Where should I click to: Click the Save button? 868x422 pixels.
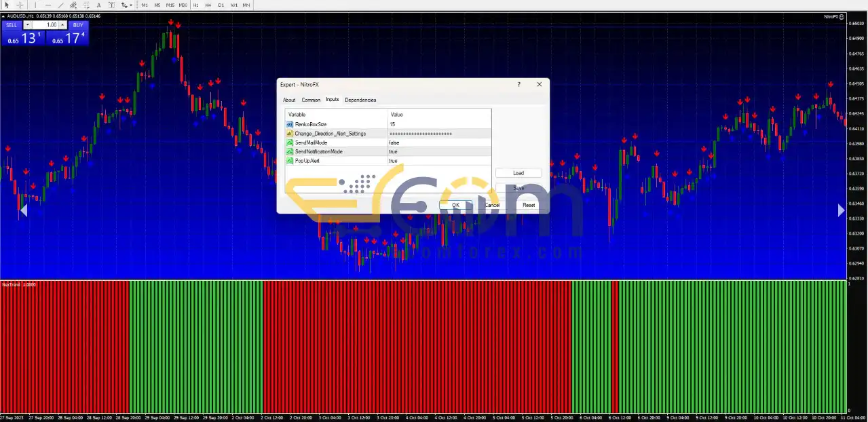tap(518, 188)
